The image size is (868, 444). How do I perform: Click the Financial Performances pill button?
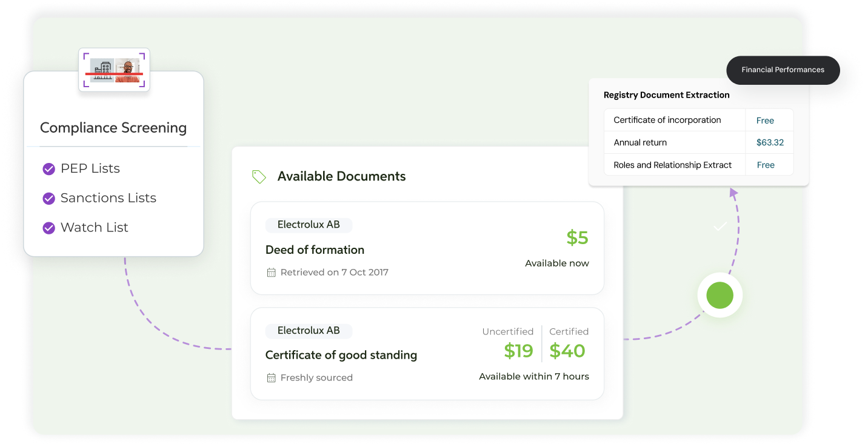click(783, 70)
